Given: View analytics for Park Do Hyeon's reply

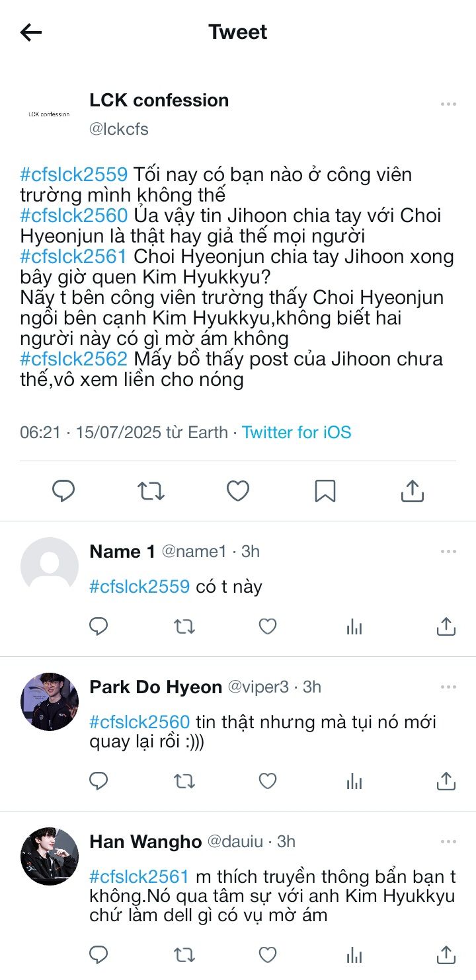Looking at the screenshot, I should (354, 782).
